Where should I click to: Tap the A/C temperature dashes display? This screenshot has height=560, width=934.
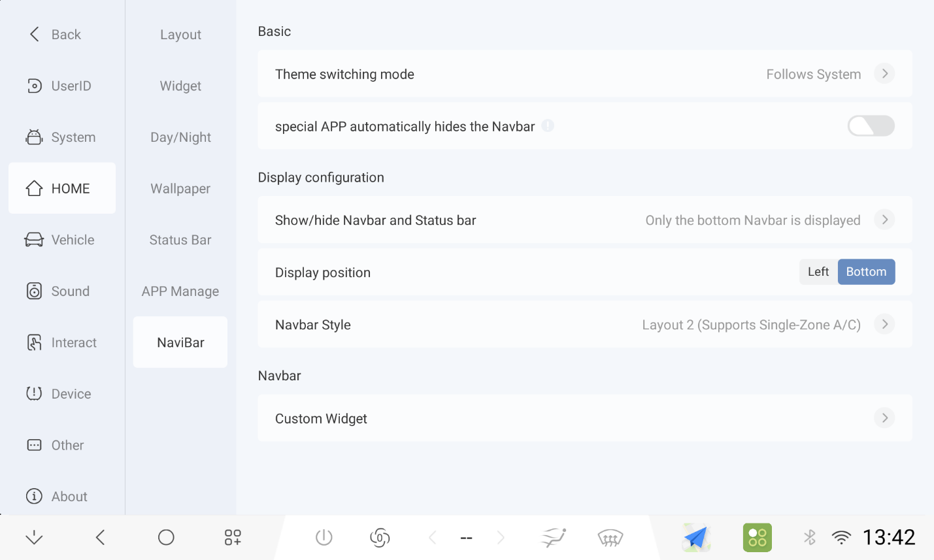coord(467,538)
